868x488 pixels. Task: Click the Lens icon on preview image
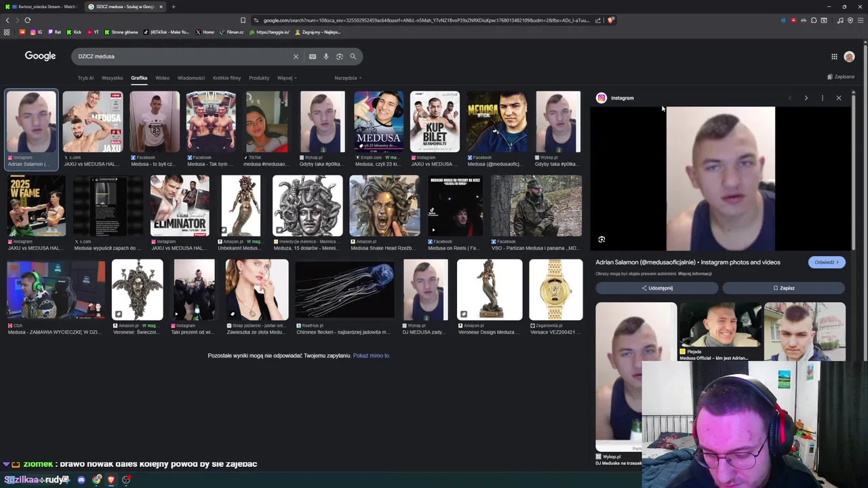click(x=601, y=239)
